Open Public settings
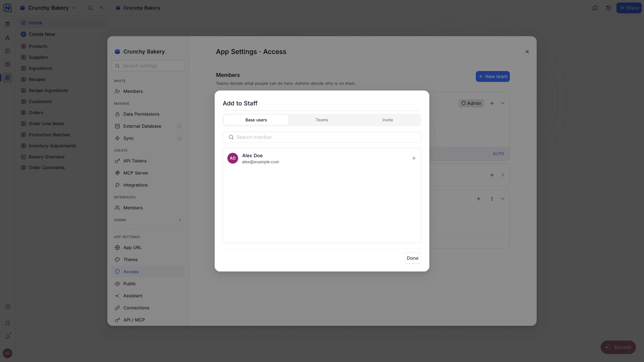The height and width of the screenshot is (362, 644). click(148, 284)
